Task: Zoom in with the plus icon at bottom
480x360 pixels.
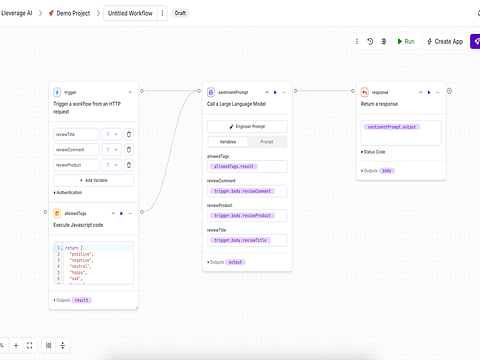Action: click(16, 345)
